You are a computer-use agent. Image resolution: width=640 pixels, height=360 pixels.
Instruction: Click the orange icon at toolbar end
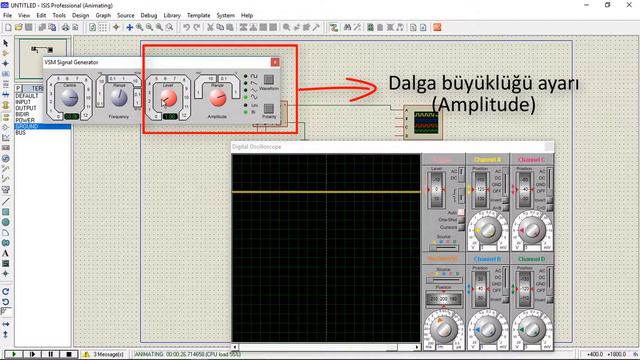pos(437,27)
